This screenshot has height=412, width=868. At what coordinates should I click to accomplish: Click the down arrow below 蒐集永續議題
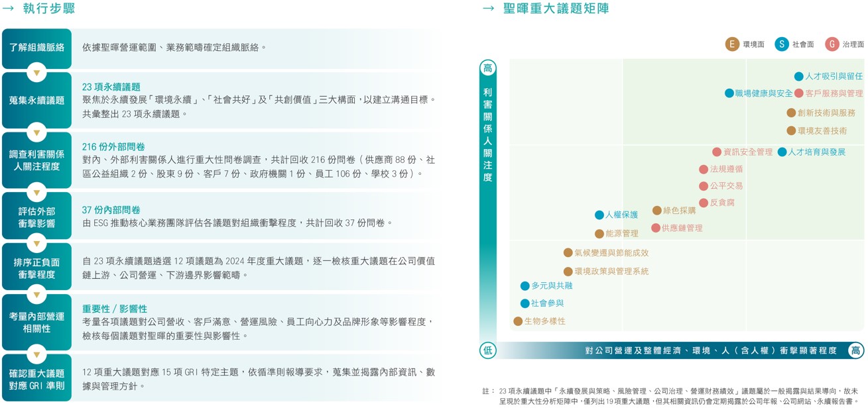point(36,132)
